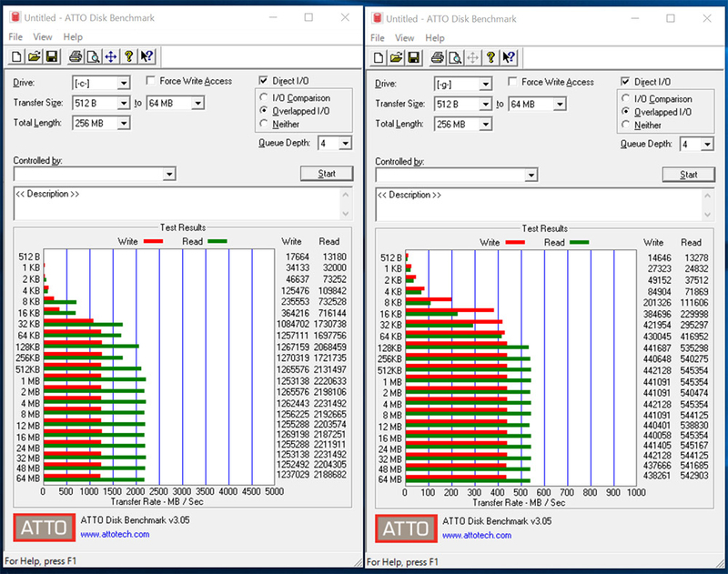Toggle Force Write Access in left window
This screenshot has height=574, width=728.
coord(150,81)
